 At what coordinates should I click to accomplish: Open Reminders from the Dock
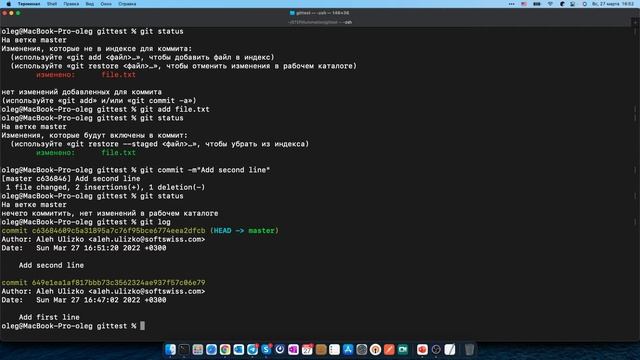click(x=334, y=349)
